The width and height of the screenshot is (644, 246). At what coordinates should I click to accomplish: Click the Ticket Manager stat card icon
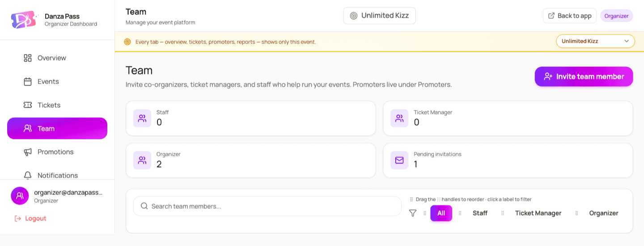[399, 118]
